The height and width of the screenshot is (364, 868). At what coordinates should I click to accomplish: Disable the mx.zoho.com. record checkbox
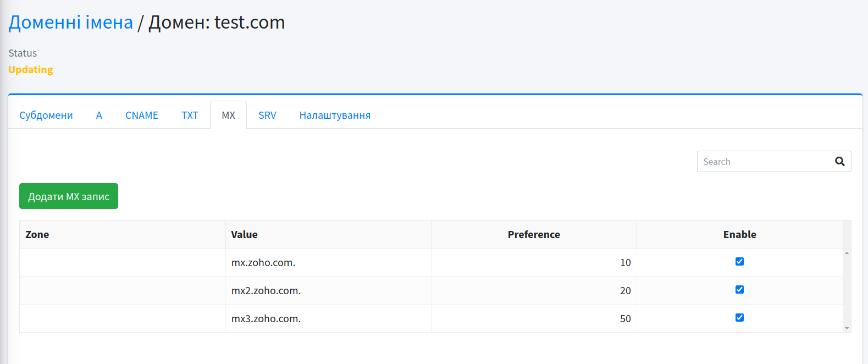(x=739, y=262)
